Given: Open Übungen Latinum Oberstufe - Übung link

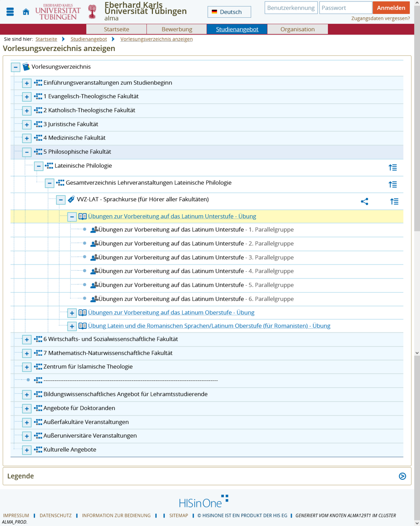Looking at the screenshot, I should click(171, 312).
